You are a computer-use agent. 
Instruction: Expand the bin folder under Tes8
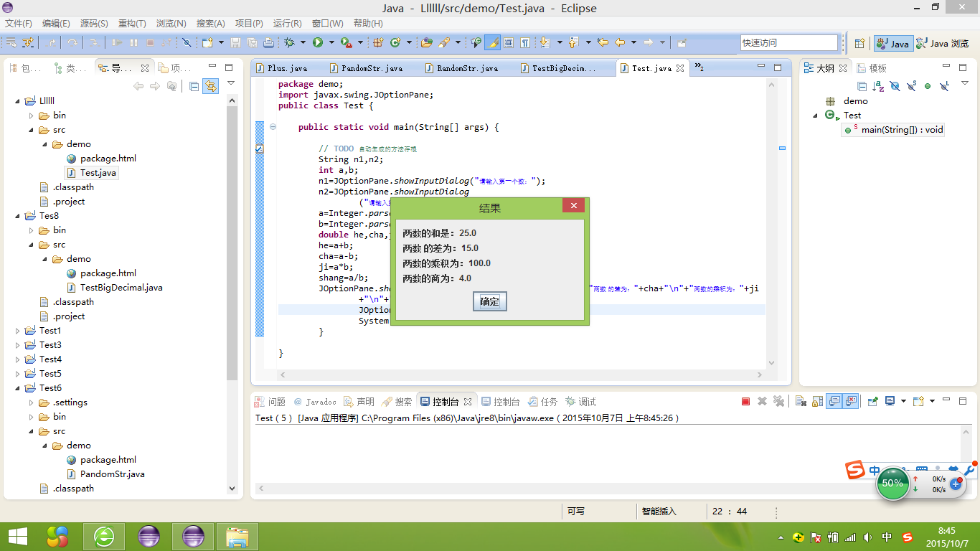[31, 230]
